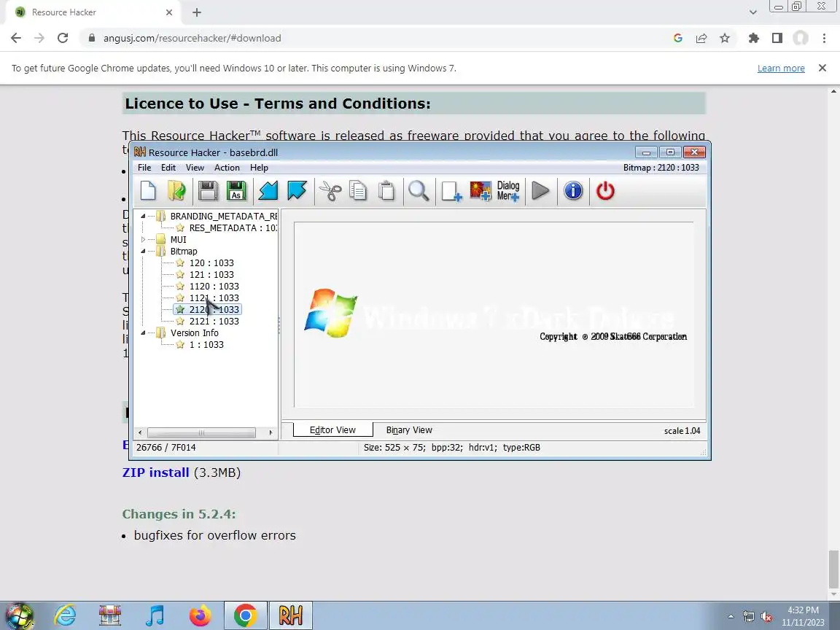Screen dimensions: 840x630
Task: Click the blue left-arrow import icon
Action: 268,191
